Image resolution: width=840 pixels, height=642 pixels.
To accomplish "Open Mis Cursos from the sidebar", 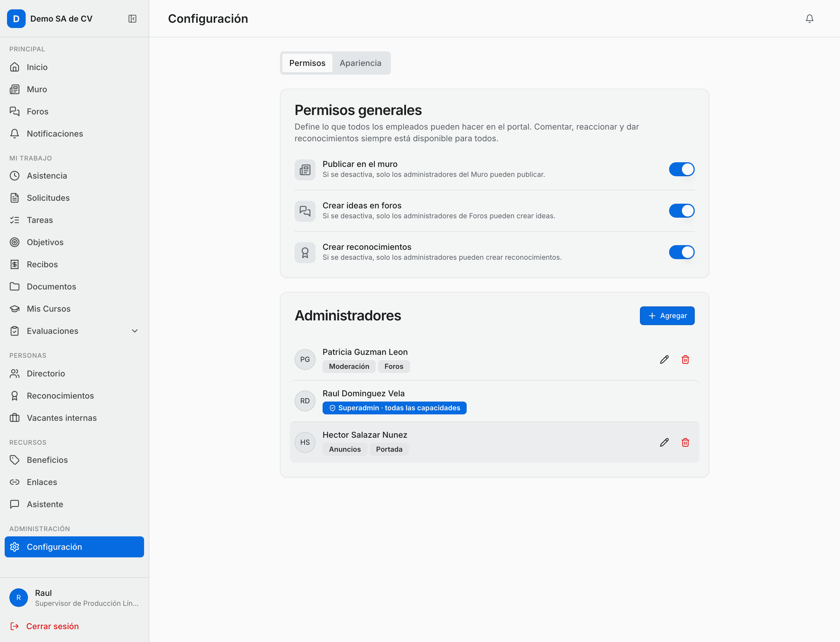I will 74,309.
